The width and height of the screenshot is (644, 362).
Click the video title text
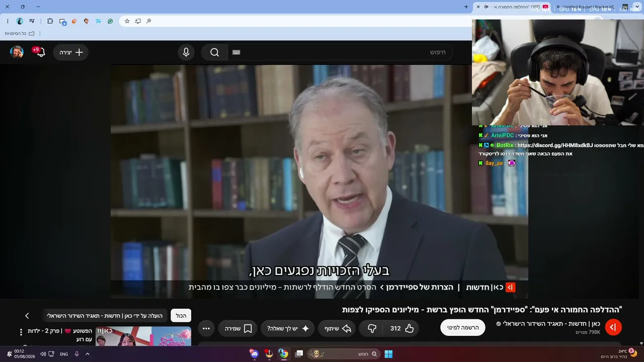(482, 310)
